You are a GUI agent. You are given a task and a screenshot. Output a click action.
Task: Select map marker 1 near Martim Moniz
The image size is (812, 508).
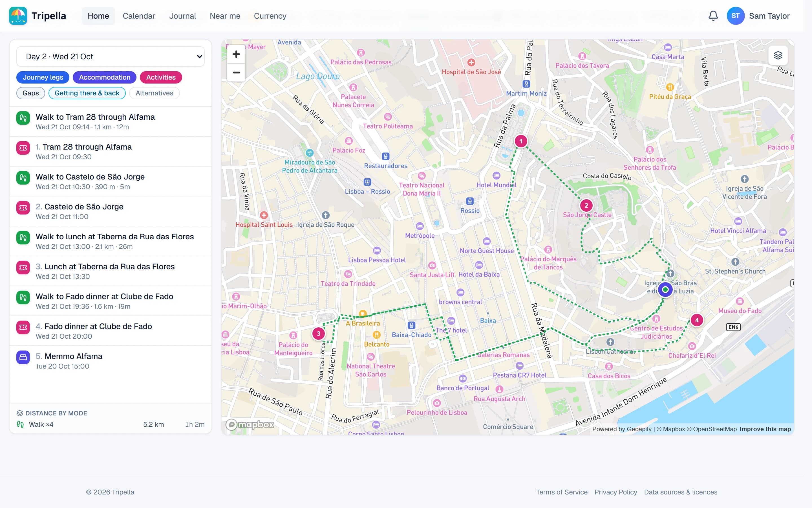(521, 141)
